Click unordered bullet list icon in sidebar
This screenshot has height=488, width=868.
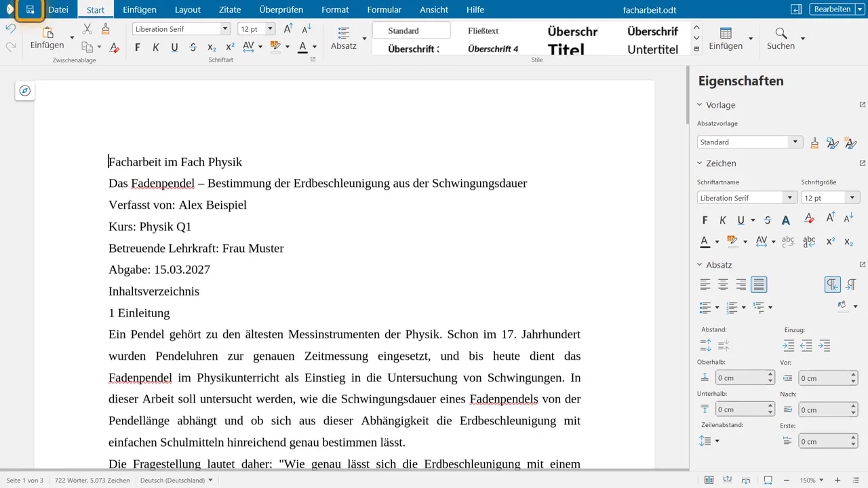(x=705, y=307)
